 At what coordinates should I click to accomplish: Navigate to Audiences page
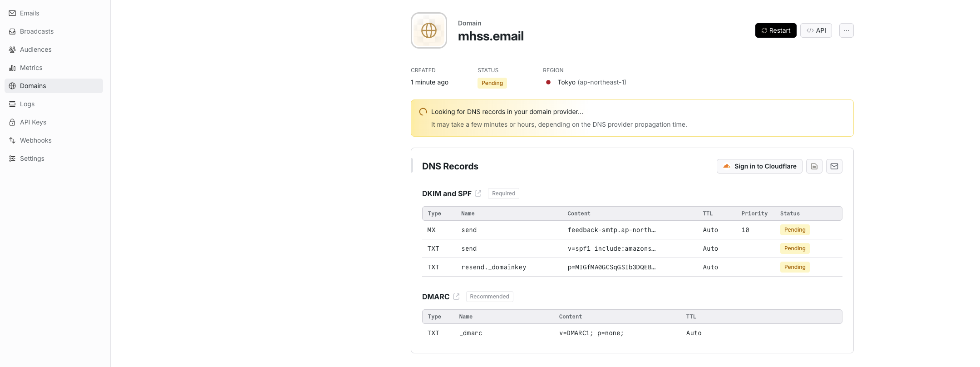[x=35, y=50]
